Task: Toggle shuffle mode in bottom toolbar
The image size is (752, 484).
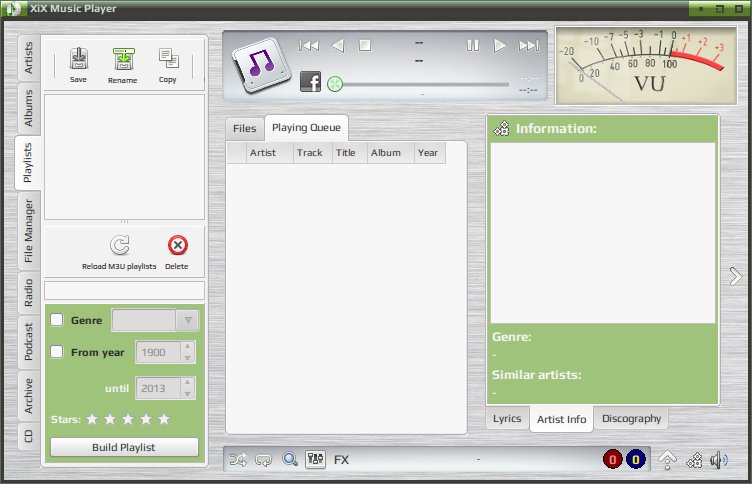Action: click(x=238, y=460)
